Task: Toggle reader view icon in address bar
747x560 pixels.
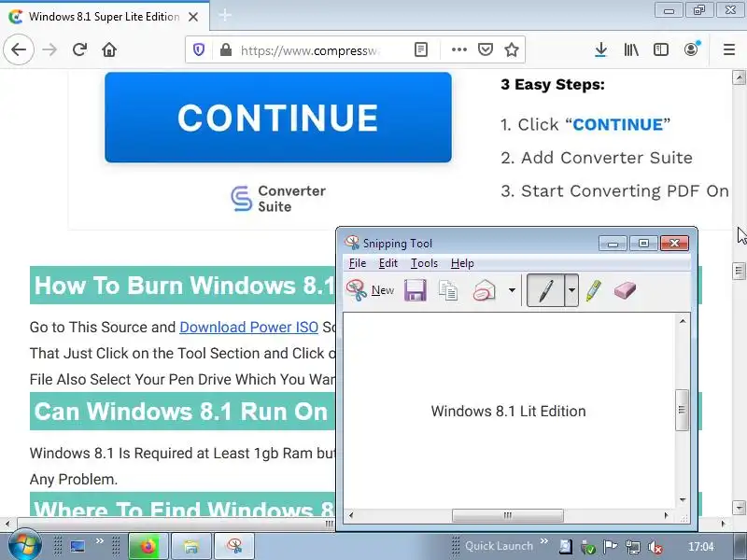Action: pos(421,49)
